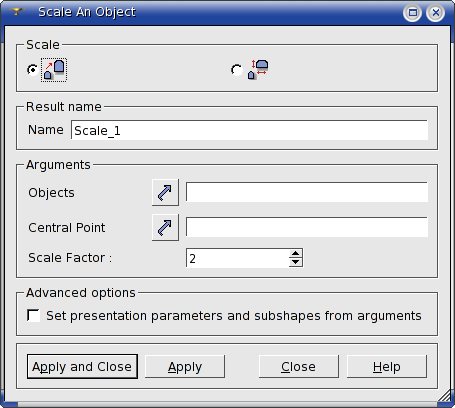Enable the first scale radio button
Viewport: 455px width, 408px height.
coord(33,70)
